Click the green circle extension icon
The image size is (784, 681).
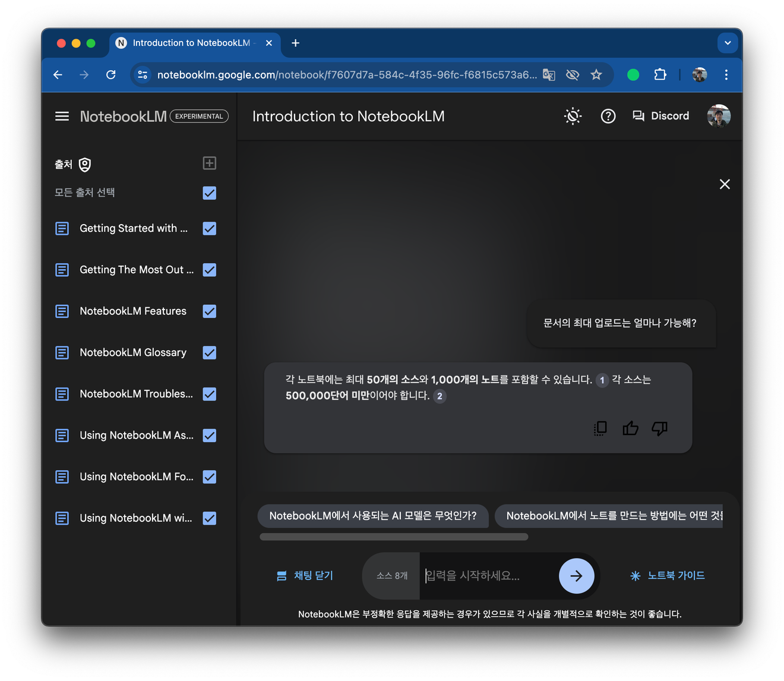tap(633, 75)
